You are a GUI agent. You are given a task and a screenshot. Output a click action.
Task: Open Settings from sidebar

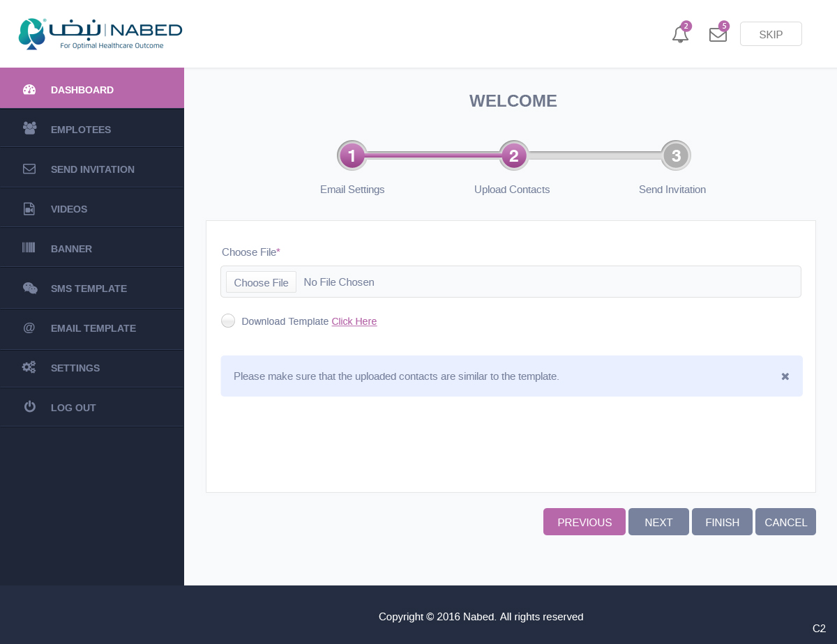(92, 367)
